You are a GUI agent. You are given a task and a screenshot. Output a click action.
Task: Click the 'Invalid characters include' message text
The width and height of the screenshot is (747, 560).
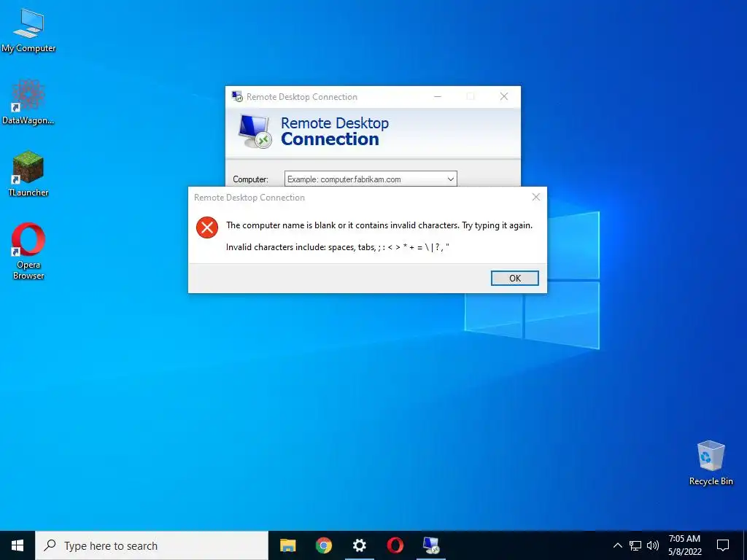tap(338, 247)
